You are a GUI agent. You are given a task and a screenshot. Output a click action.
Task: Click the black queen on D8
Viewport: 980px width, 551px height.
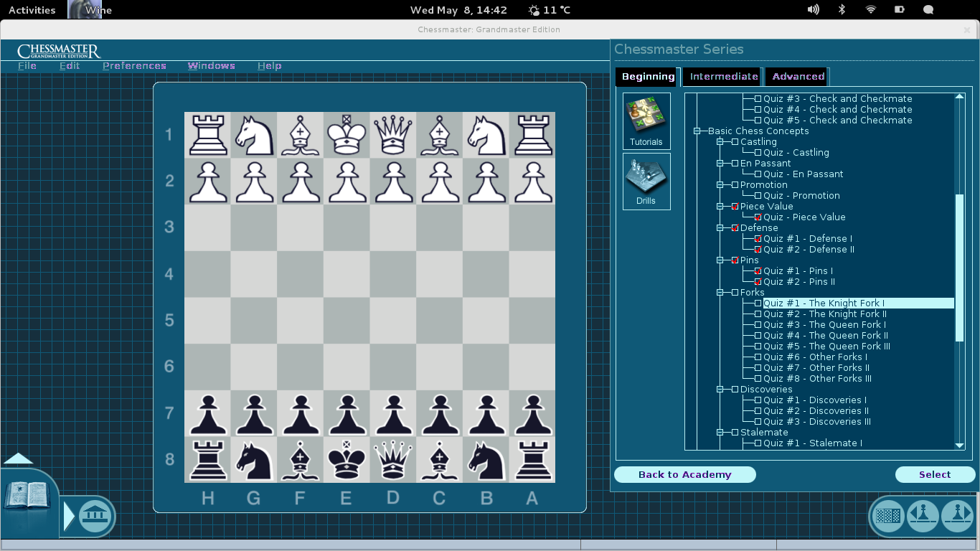tap(392, 460)
